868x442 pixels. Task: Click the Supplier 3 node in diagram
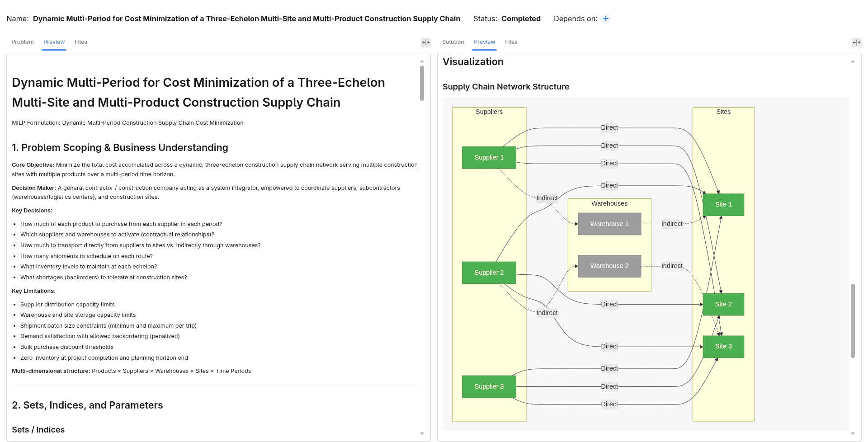(x=489, y=386)
